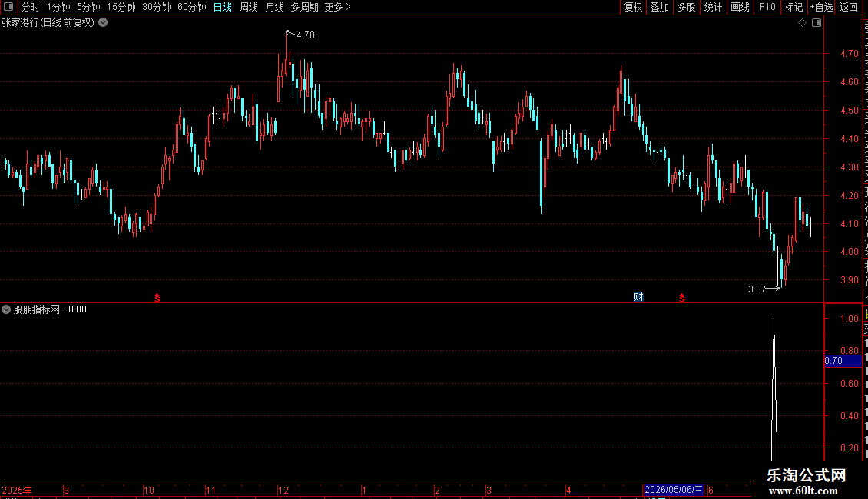
Task: Expand the 股朋指标网 indicator dropdown
Action: pyautogui.click(x=6, y=309)
